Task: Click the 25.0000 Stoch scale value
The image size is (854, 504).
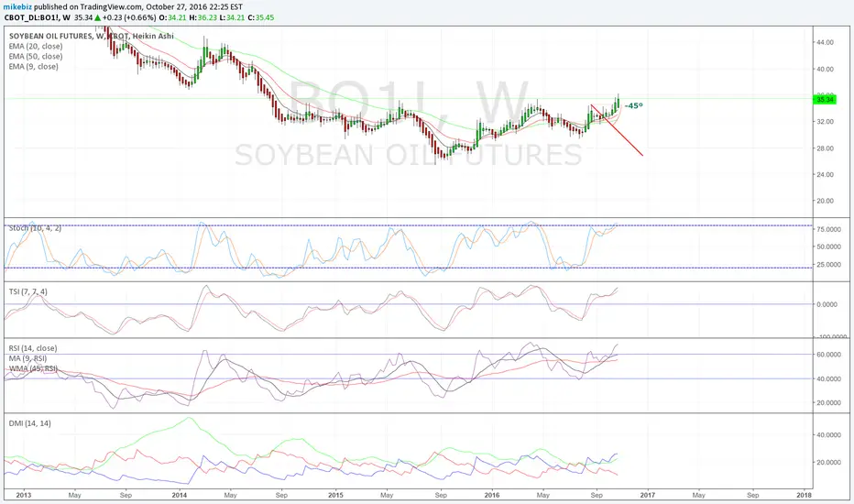Action: (x=827, y=265)
